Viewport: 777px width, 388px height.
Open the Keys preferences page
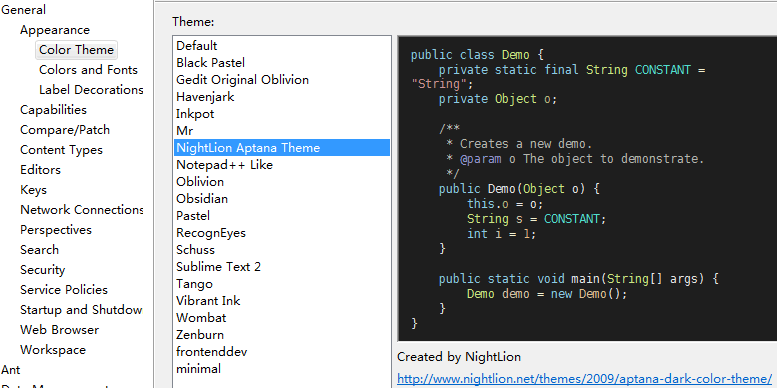(33, 190)
